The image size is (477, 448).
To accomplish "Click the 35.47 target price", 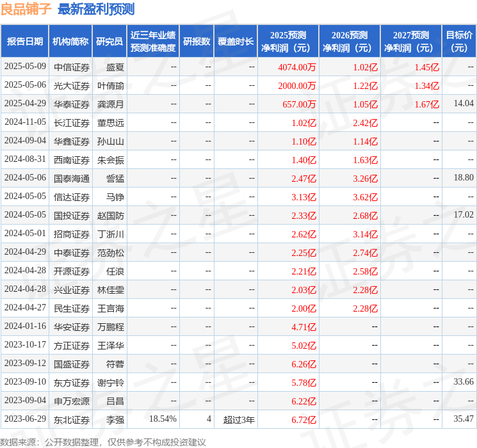I will 464,419.
